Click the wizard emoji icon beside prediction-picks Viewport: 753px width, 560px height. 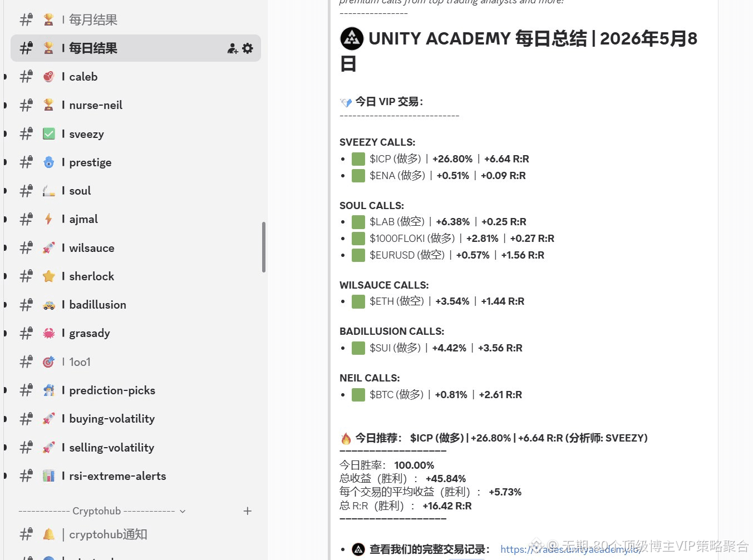[49, 390]
